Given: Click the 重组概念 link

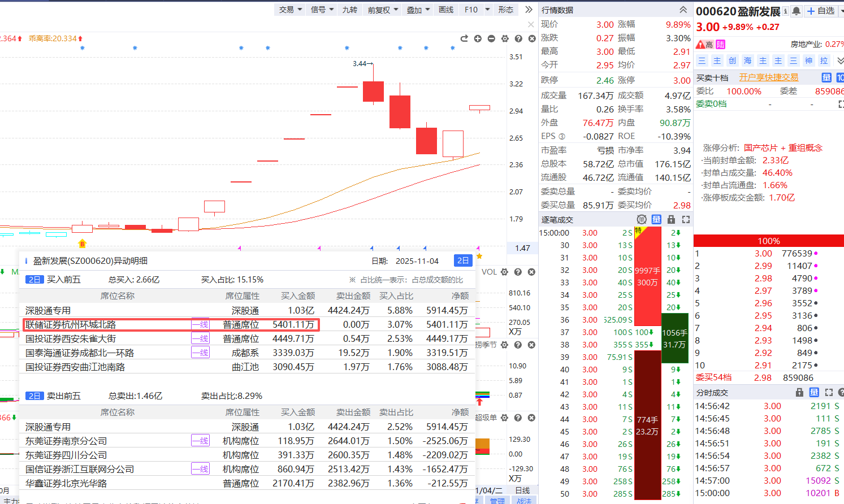Looking at the screenshot, I should pyautogui.click(x=806, y=148).
